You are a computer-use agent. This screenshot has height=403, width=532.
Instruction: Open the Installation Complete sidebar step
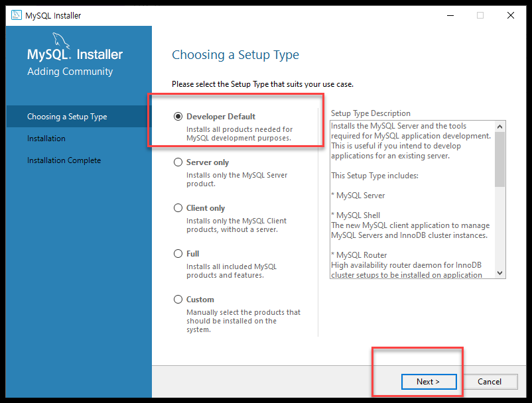(64, 160)
